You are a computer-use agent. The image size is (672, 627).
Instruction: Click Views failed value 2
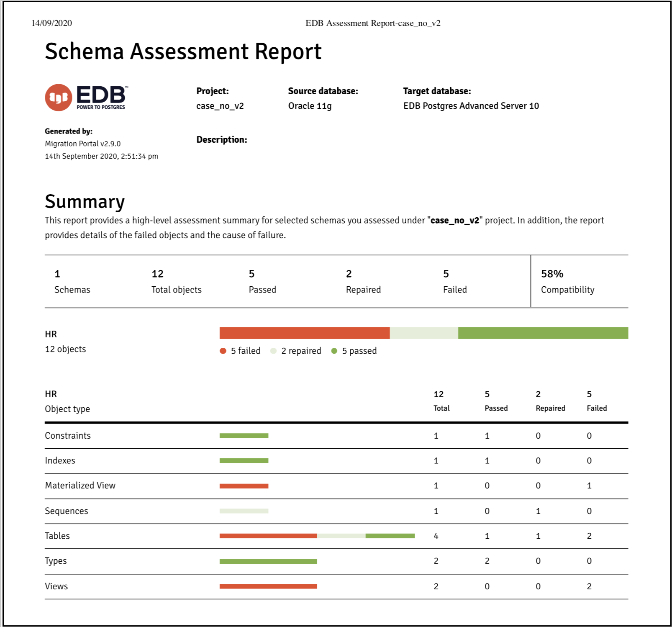click(x=589, y=586)
